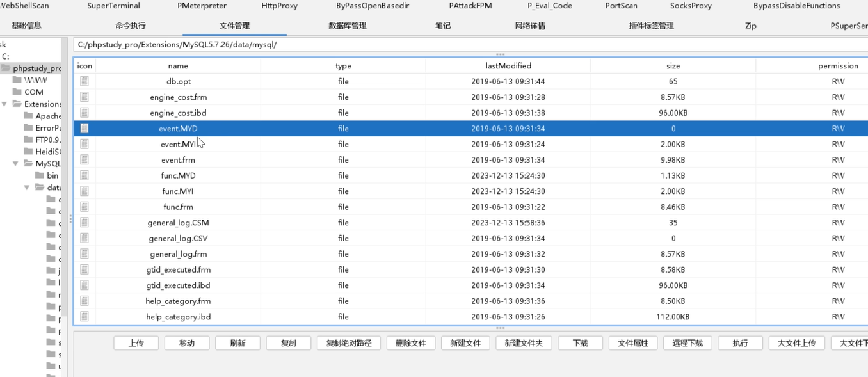Click the 下载 download button
This screenshot has width=868, height=377.
click(x=580, y=343)
